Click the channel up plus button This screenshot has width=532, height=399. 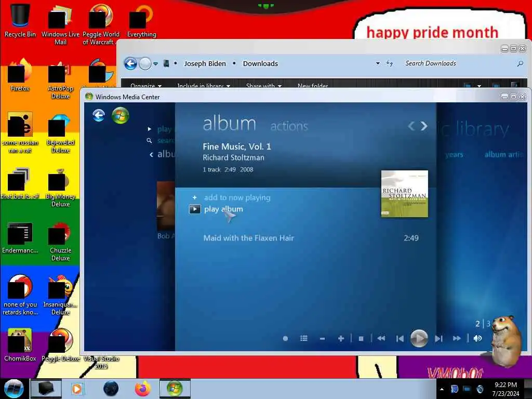click(341, 338)
